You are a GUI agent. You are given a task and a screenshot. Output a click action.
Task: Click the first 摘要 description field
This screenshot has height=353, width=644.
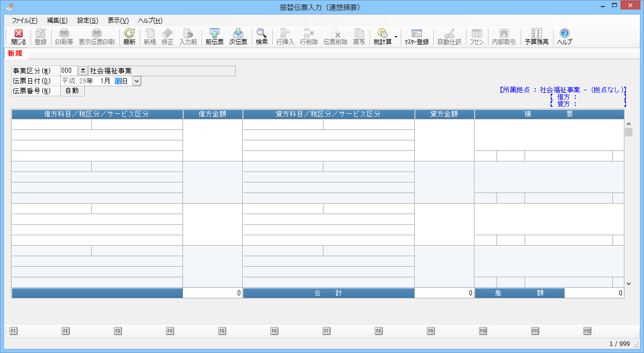549,134
